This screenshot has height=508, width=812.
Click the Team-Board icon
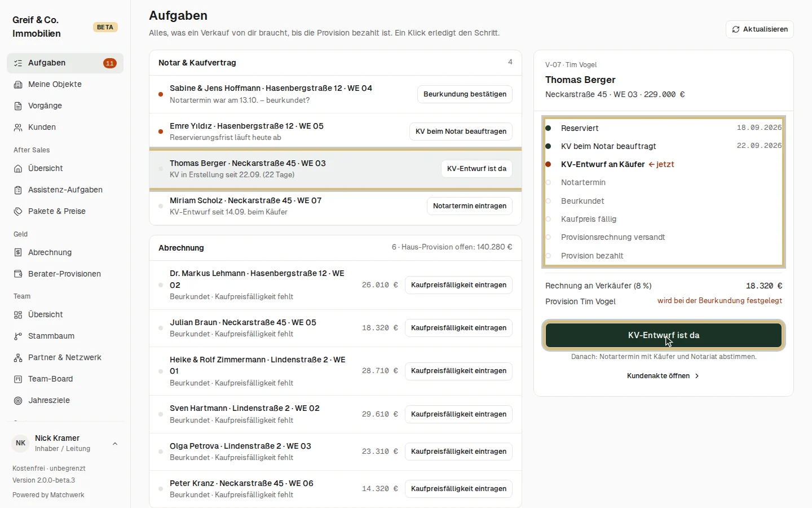(x=18, y=379)
